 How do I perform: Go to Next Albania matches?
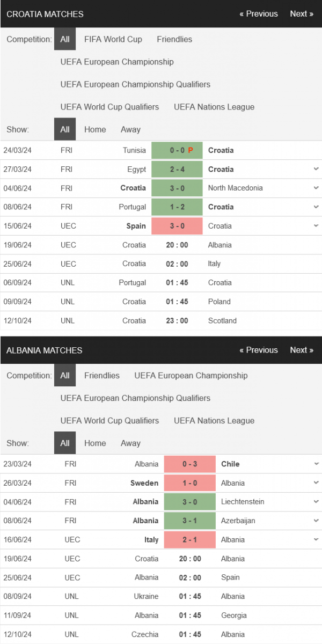tap(302, 350)
